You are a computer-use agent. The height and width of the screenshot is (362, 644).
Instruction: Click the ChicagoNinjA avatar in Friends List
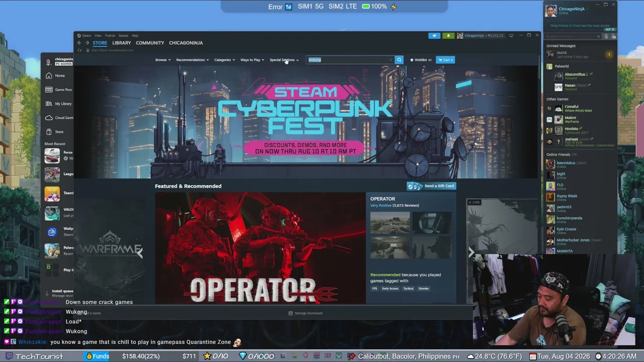[x=551, y=11]
